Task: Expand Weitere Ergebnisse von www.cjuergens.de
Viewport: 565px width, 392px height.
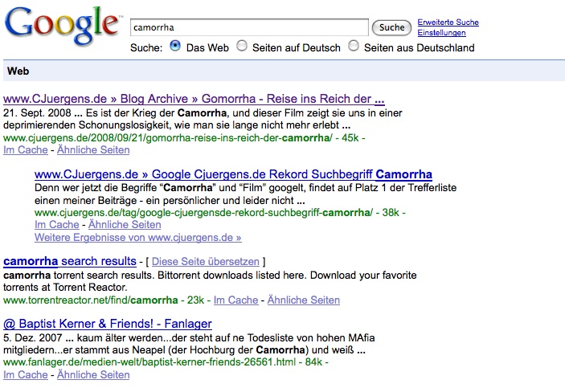Action: pos(138,238)
